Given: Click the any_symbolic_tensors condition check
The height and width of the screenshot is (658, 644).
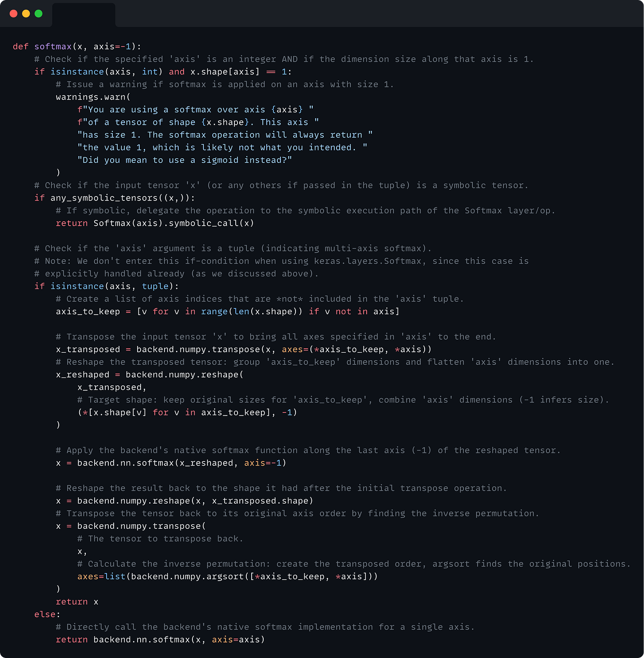Looking at the screenshot, I should (104, 198).
